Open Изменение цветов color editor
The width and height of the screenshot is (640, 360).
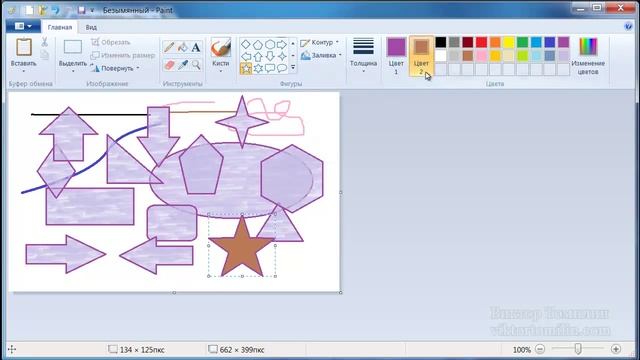tap(588, 56)
